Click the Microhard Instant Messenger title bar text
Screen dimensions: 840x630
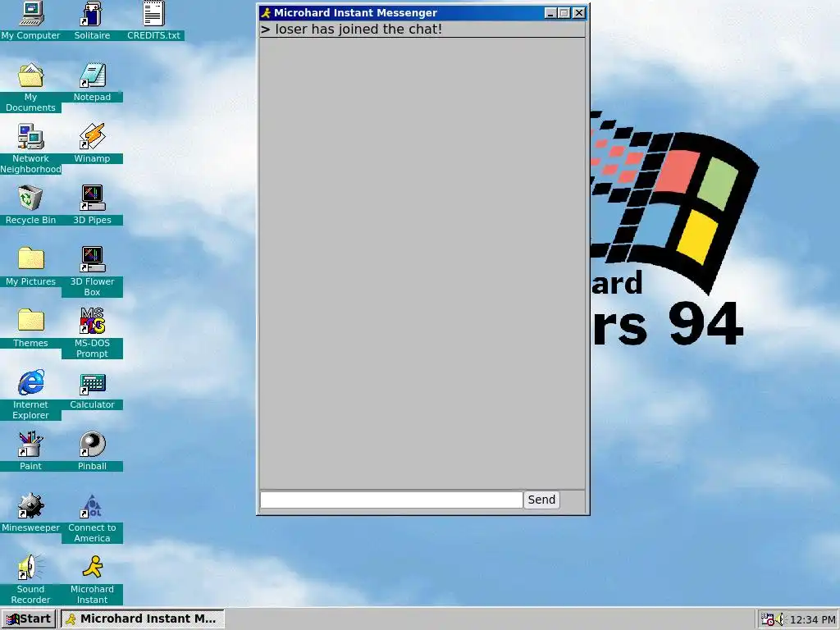pos(356,13)
